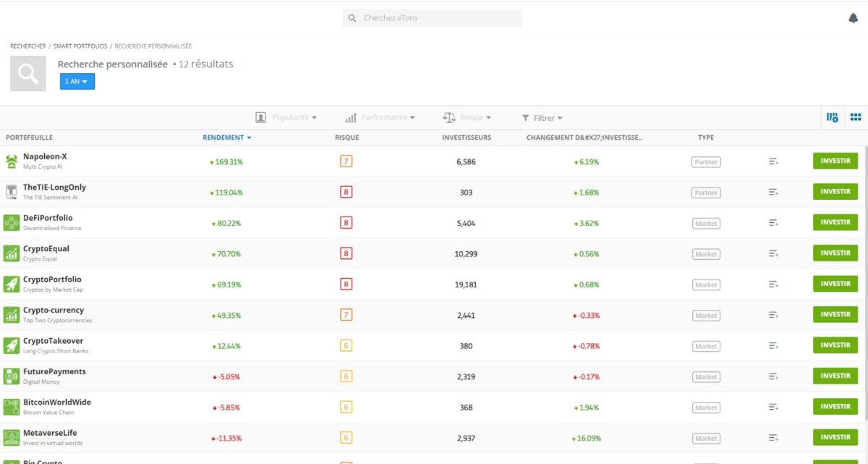The height and width of the screenshot is (464, 868).
Task: Click the BitcoinWorldWide logo icon
Action: (x=12, y=407)
